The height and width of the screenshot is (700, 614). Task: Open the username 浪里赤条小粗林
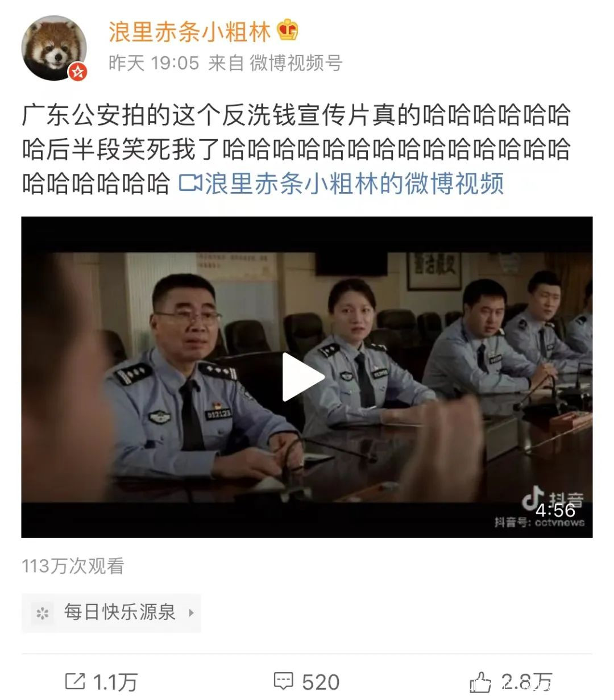pos(190,31)
